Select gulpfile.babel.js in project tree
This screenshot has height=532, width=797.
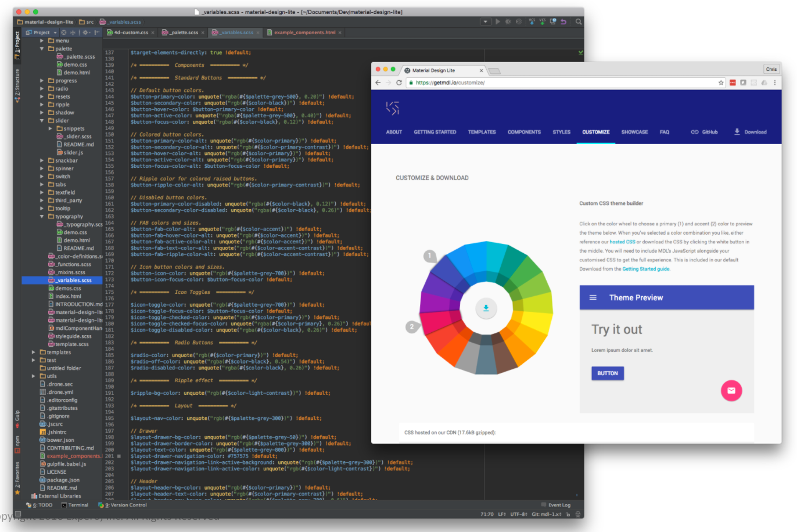63,464
